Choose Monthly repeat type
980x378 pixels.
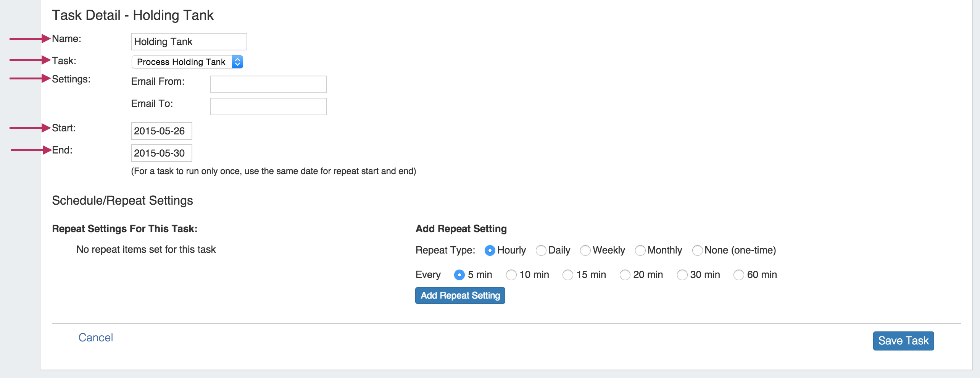640,250
